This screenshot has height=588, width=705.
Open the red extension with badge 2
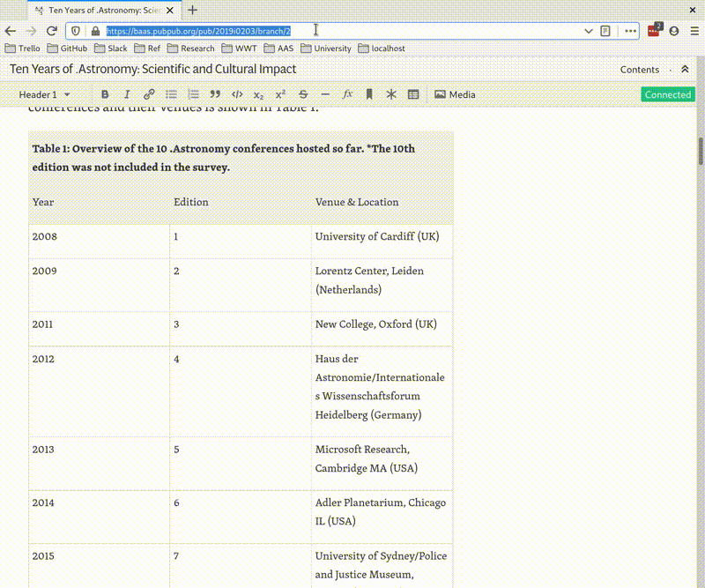point(654,30)
